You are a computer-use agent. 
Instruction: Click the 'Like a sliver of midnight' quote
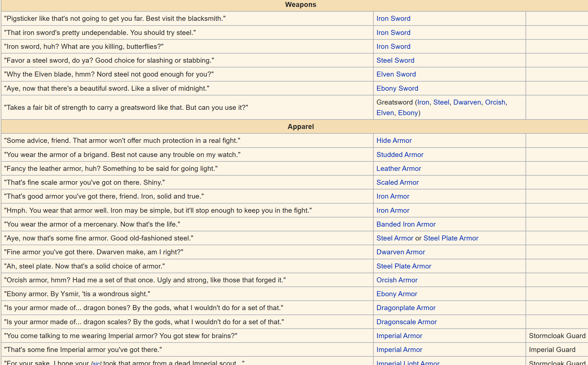107,88
